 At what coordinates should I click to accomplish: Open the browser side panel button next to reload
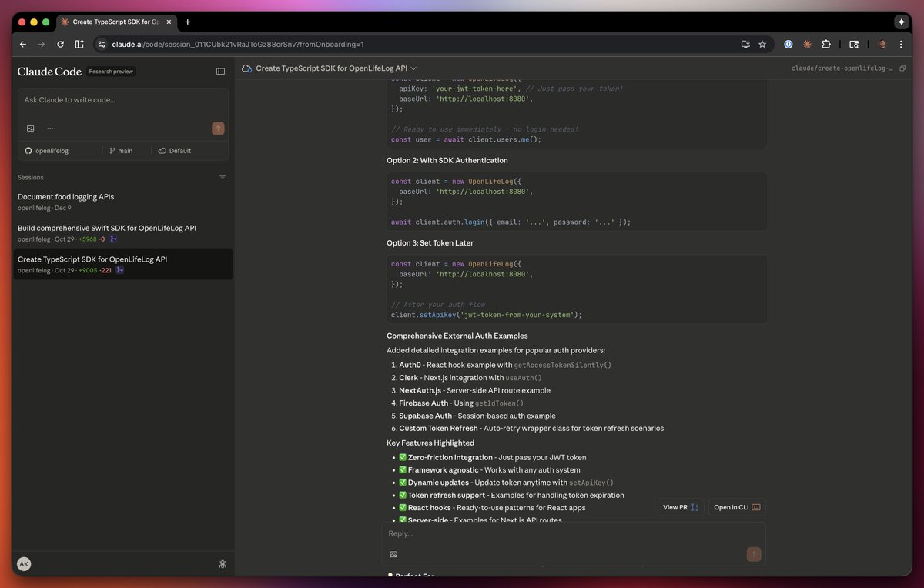pyautogui.click(x=79, y=45)
